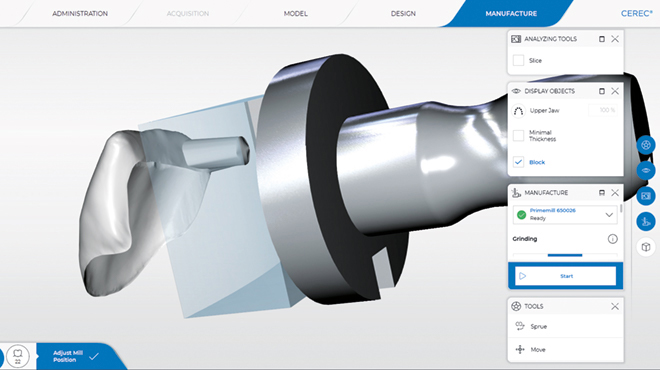Click the restoration tooth icon at the bottom
The image size is (660, 370).
[18, 356]
